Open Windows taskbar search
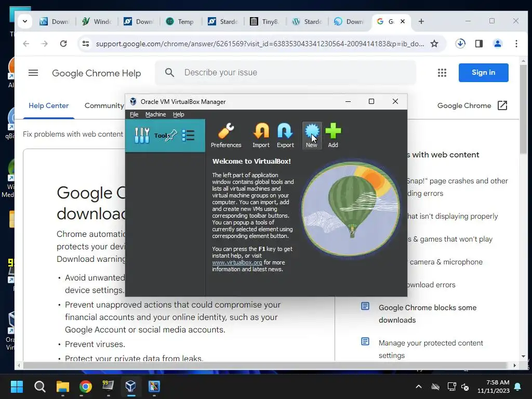Viewport: 532px width, 399px height. click(39, 386)
